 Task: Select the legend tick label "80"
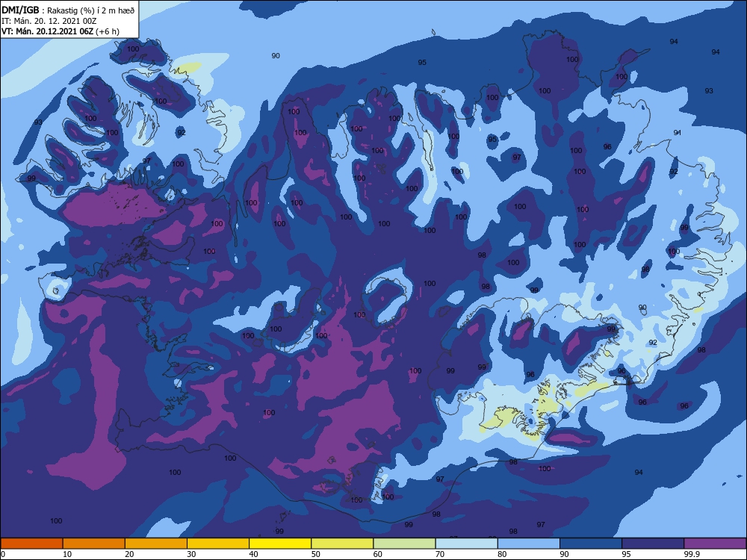click(503, 554)
